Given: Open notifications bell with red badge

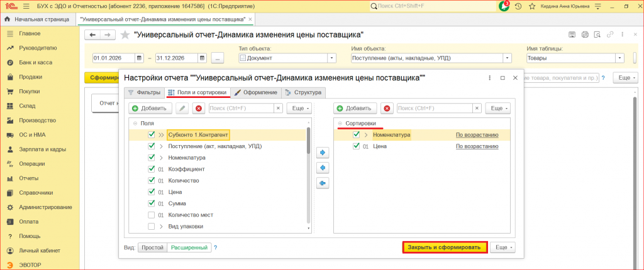Looking at the screenshot, I should 504,6.
